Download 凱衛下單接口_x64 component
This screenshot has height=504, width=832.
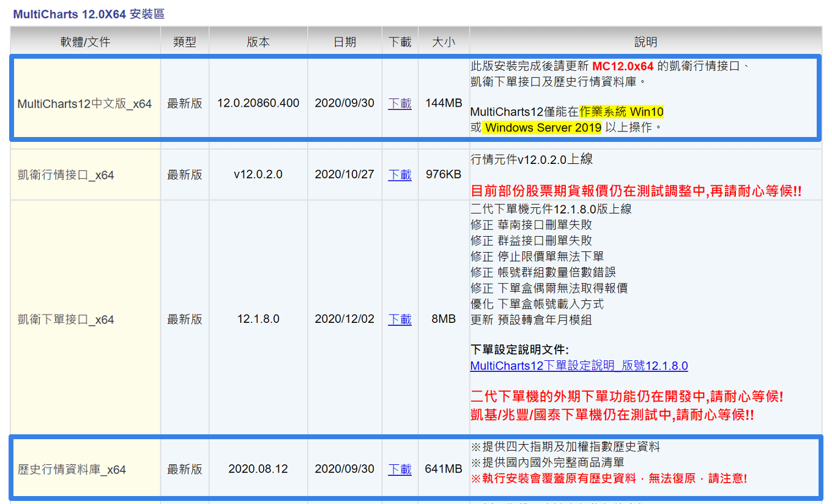(399, 319)
